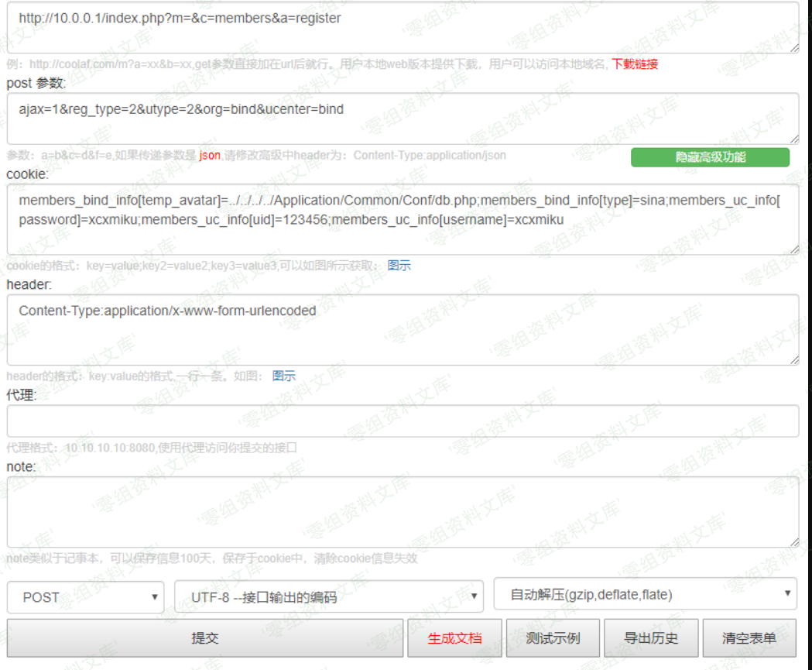Click the 代理 proxy input field
The height and width of the screenshot is (670, 812).
coord(403,421)
